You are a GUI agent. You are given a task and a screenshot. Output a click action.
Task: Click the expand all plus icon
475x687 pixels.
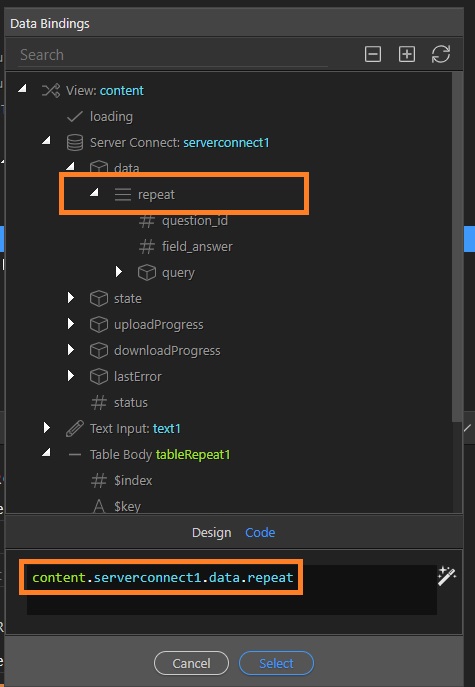pyautogui.click(x=407, y=54)
